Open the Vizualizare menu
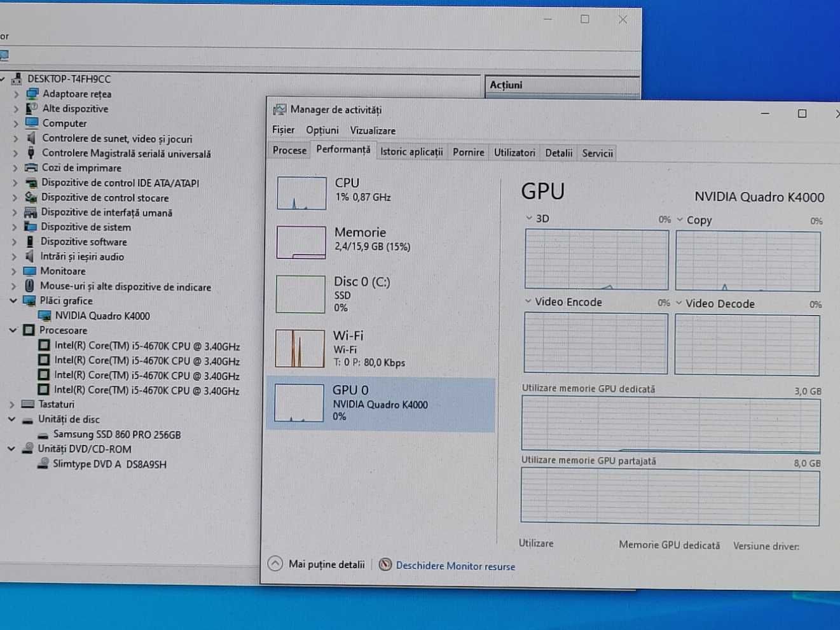 pos(373,130)
